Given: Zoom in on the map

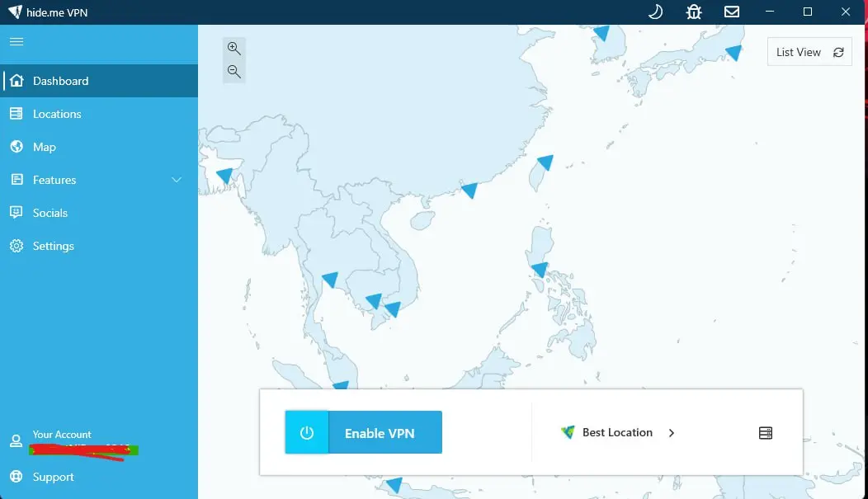Looking at the screenshot, I should pos(234,49).
